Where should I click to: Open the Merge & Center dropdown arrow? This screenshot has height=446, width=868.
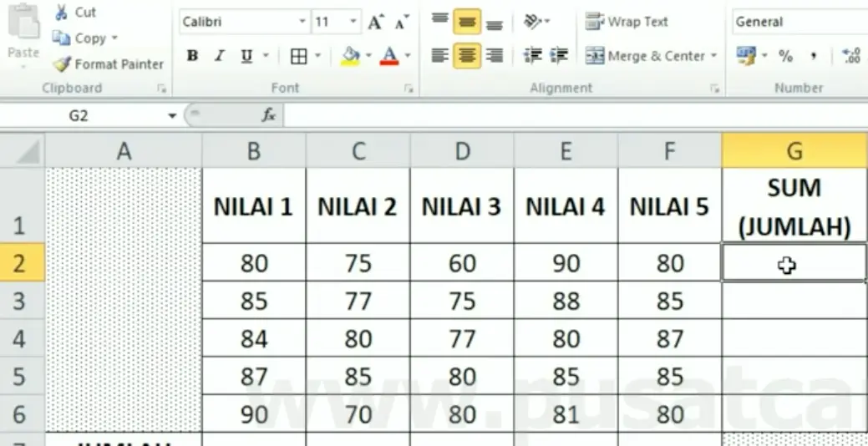click(713, 56)
